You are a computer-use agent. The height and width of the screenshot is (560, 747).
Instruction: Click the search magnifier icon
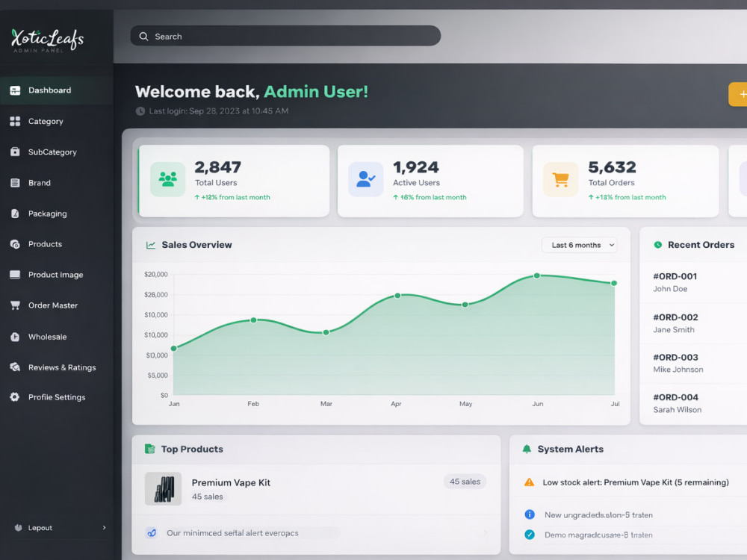click(143, 36)
